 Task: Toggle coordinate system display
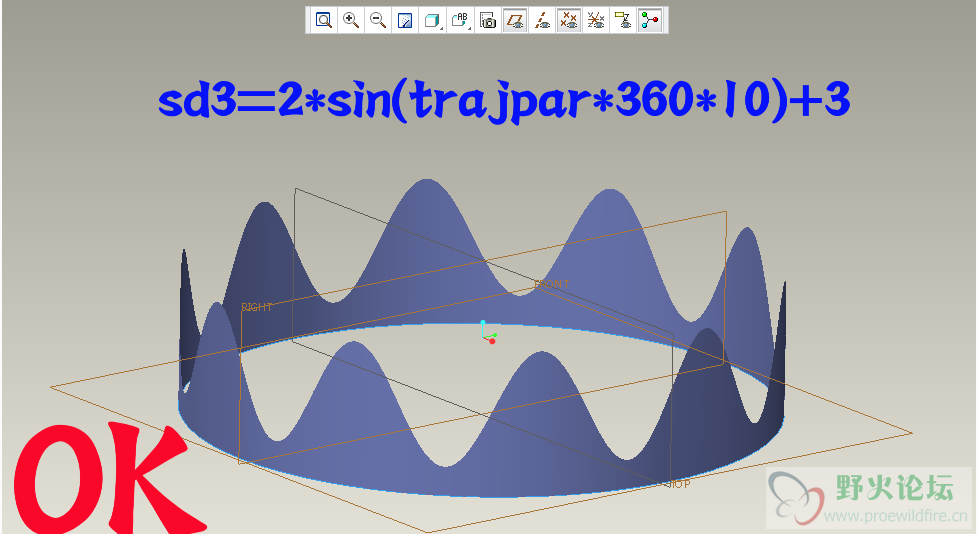click(x=596, y=20)
